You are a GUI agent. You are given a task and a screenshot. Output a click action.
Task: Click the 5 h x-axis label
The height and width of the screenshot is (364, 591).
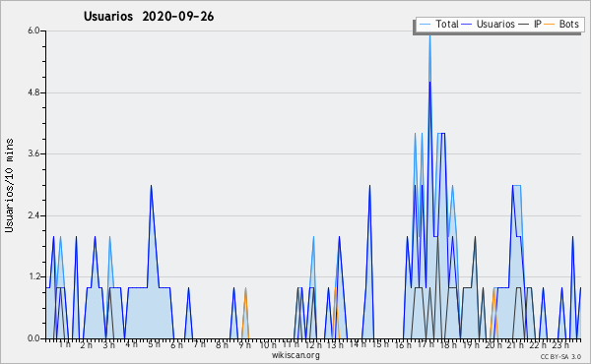(155, 344)
